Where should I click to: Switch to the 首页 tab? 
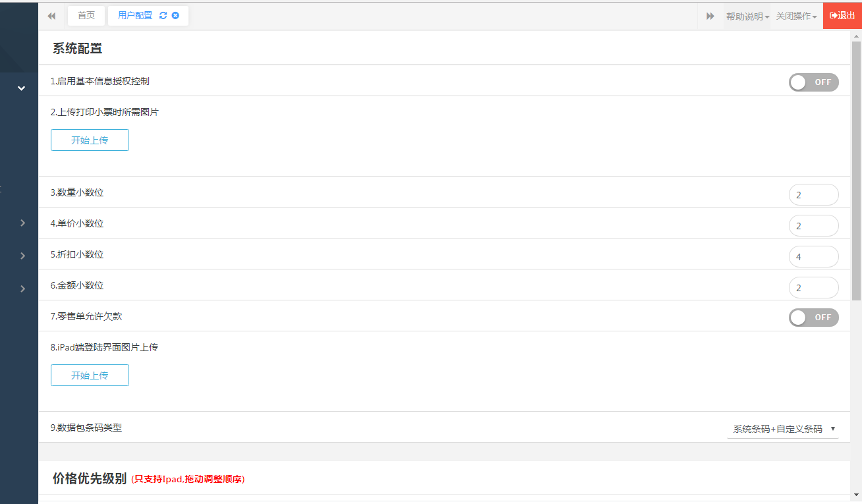point(86,16)
